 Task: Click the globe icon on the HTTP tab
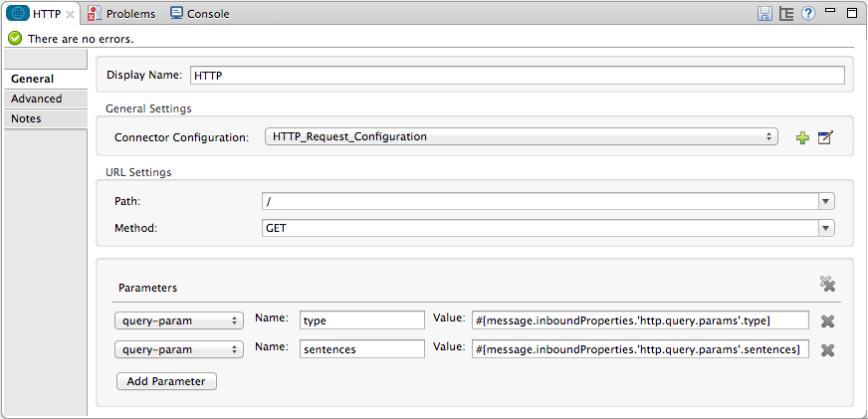click(18, 14)
